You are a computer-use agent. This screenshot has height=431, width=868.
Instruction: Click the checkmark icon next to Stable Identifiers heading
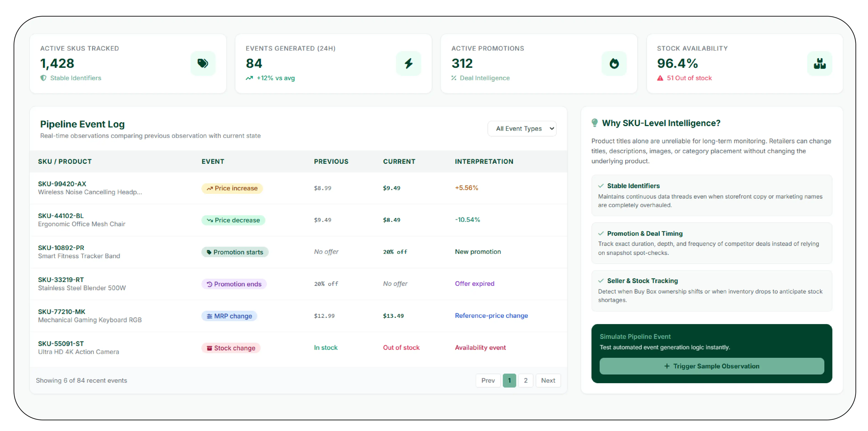pos(601,186)
